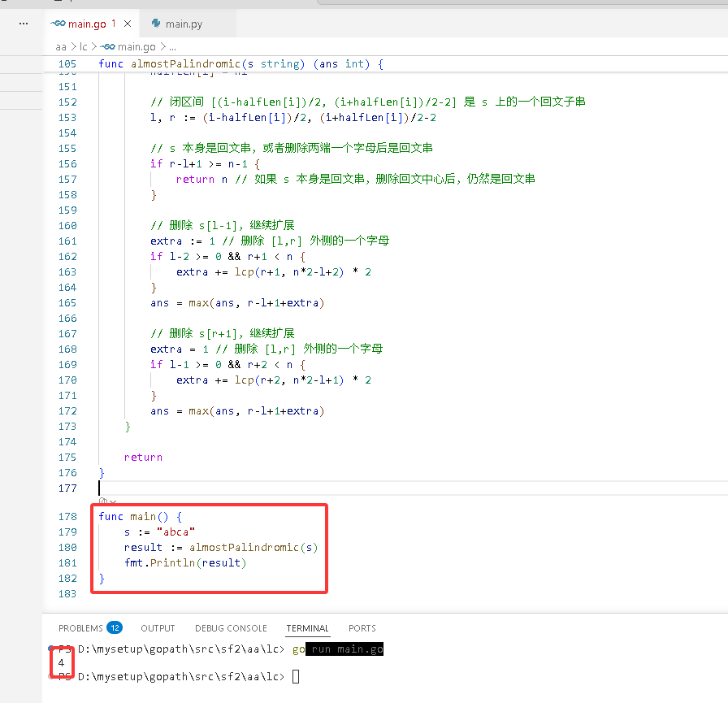Select the TERMINAL panel tab

(307, 628)
